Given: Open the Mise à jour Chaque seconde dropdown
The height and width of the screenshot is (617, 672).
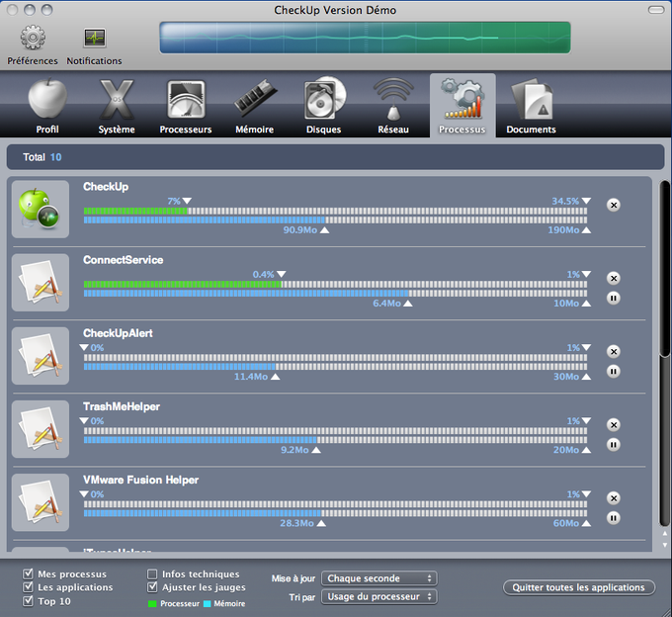Looking at the screenshot, I should click(379, 578).
